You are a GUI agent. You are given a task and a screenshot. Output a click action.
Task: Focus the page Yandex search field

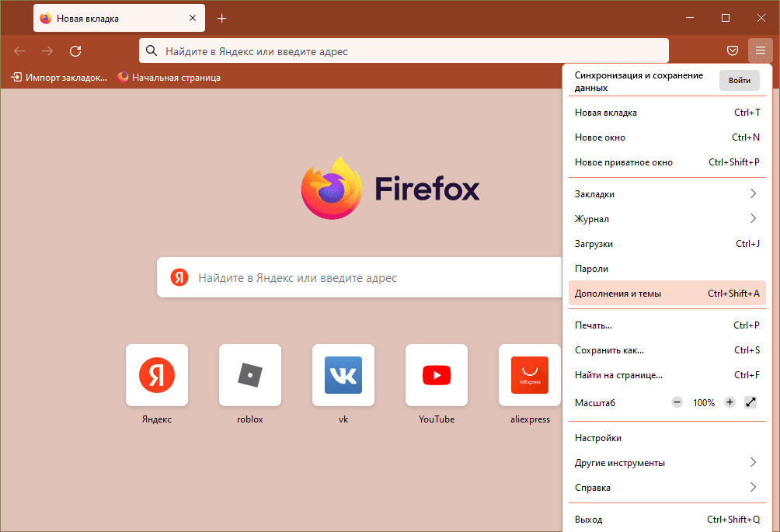(359, 277)
